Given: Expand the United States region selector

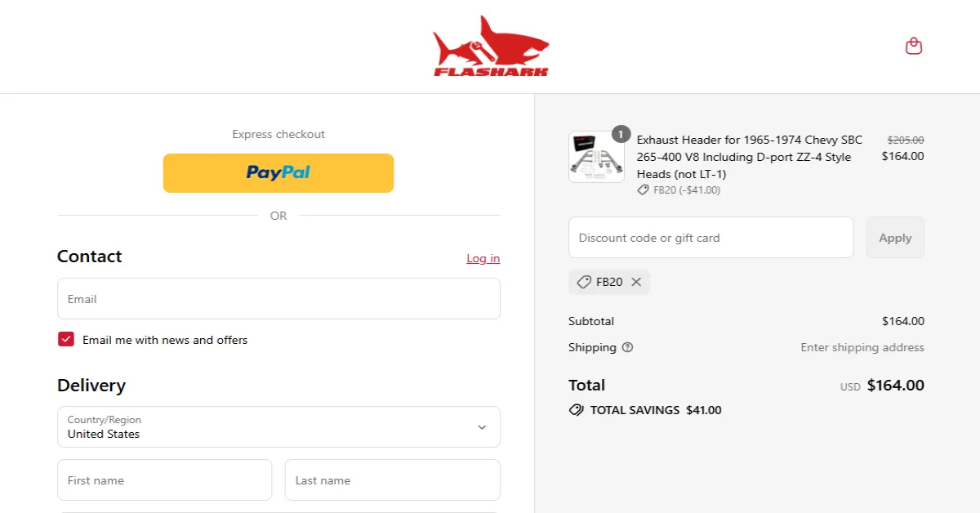Looking at the screenshot, I should [x=278, y=426].
